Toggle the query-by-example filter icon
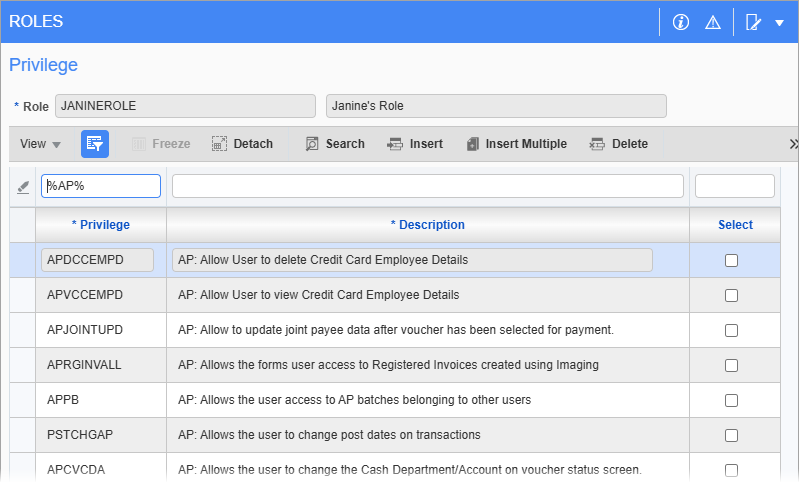This screenshot has width=799, height=483. point(95,144)
